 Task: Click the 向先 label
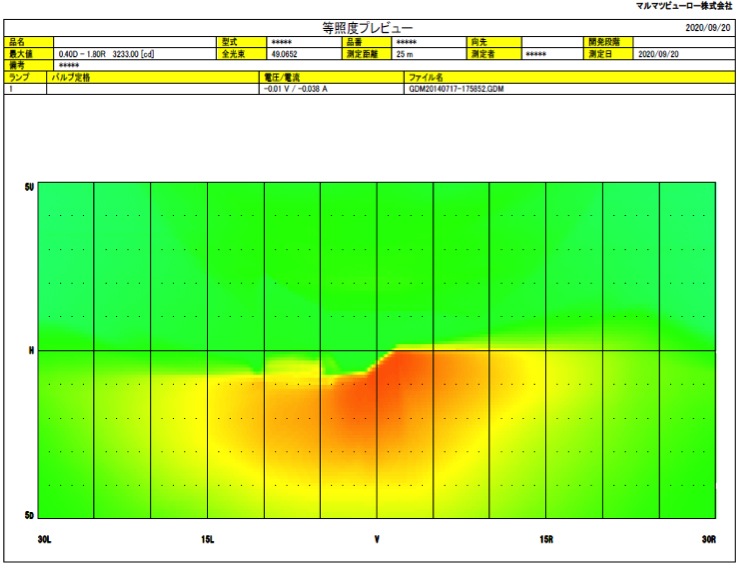pos(479,42)
